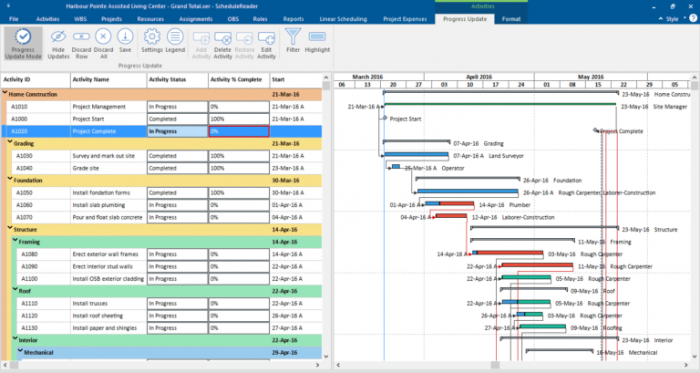The height and width of the screenshot is (373, 700).
Task: Toggle the Highlight option
Action: (x=317, y=37)
